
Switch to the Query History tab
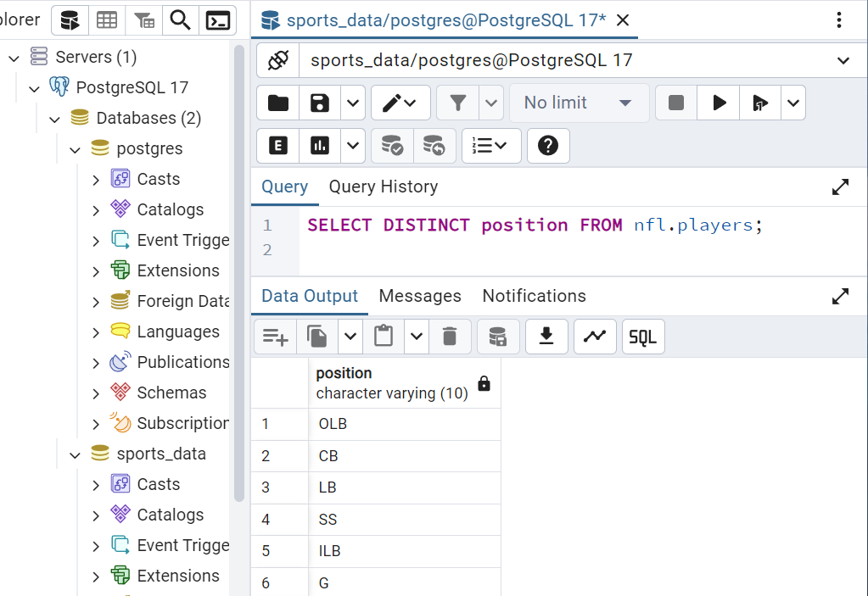pos(383,187)
